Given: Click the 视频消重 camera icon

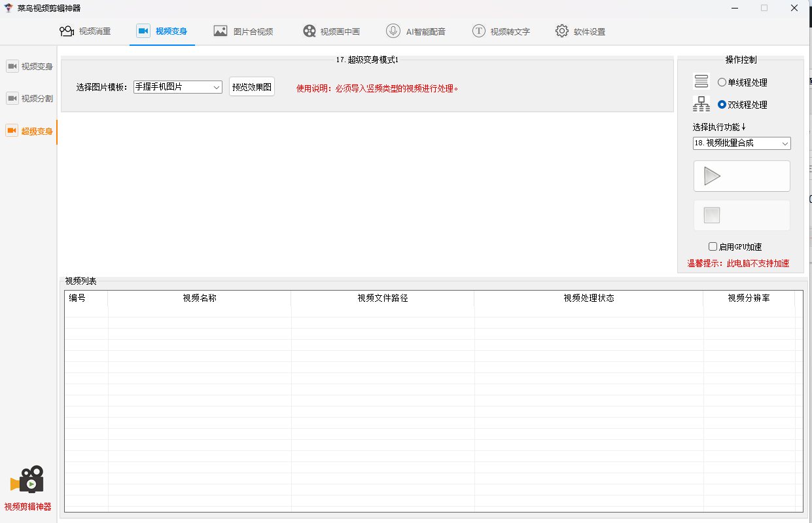Looking at the screenshot, I should tap(66, 31).
